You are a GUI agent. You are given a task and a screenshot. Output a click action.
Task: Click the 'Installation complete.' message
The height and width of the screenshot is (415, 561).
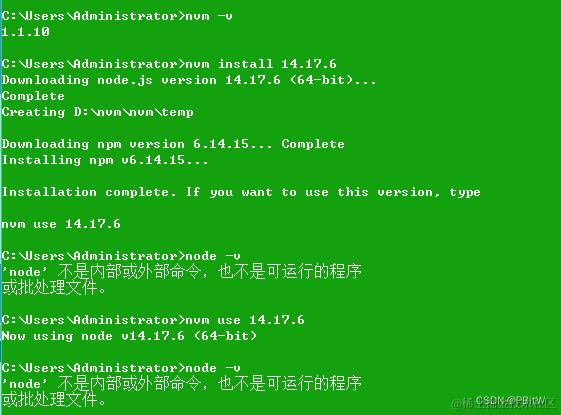tap(89, 192)
